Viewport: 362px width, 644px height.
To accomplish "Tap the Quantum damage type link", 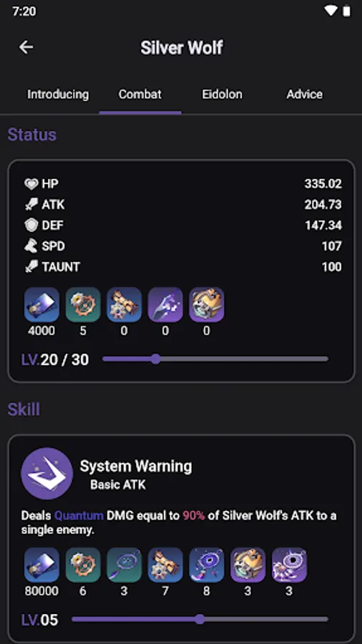I will point(79,515).
